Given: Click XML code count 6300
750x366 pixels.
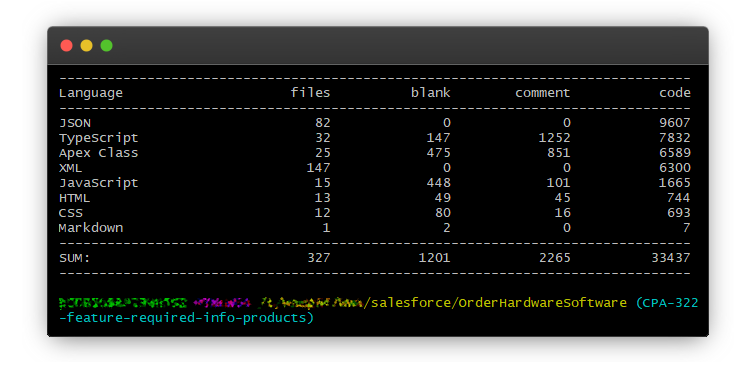Looking at the screenshot, I should [x=674, y=168].
